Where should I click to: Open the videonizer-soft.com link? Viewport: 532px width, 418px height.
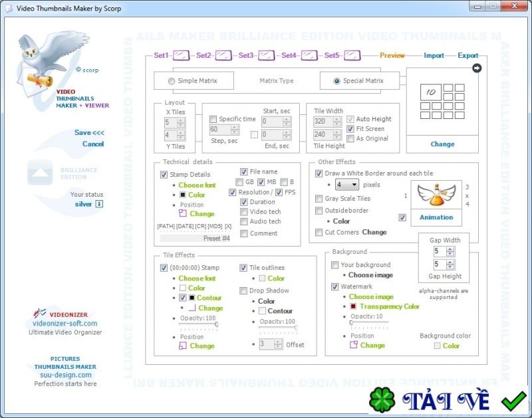65,324
